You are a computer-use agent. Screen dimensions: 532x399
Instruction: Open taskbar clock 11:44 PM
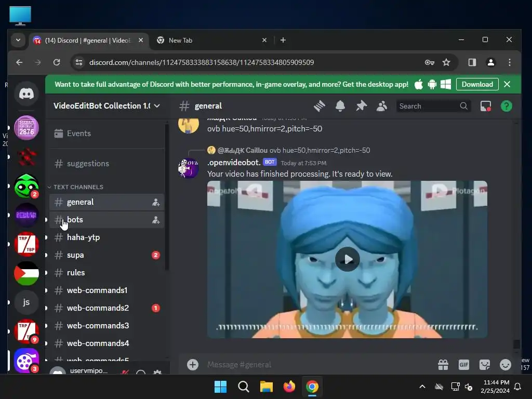(495, 387)
